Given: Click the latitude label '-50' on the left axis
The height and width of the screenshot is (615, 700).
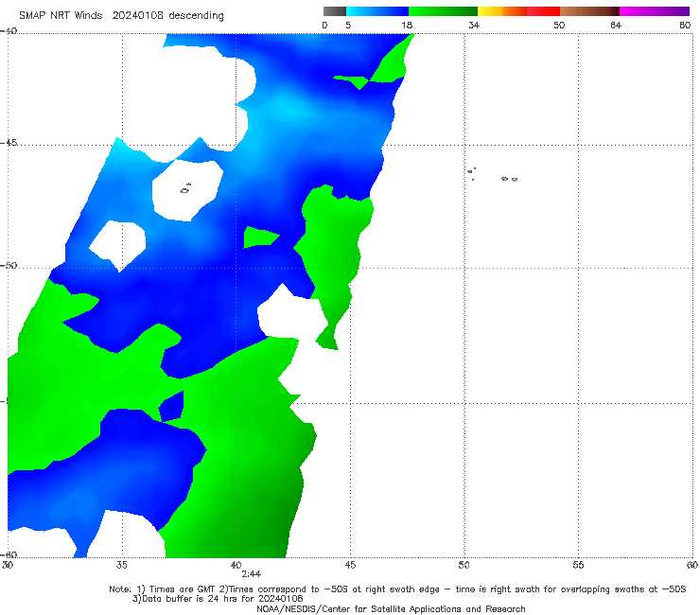Looking at the screenshot, I should coord(9,266).
